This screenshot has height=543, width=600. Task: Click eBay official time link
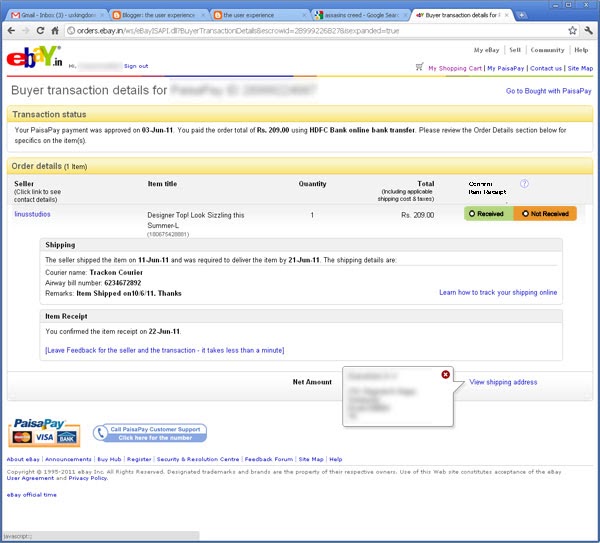(31, 495)
